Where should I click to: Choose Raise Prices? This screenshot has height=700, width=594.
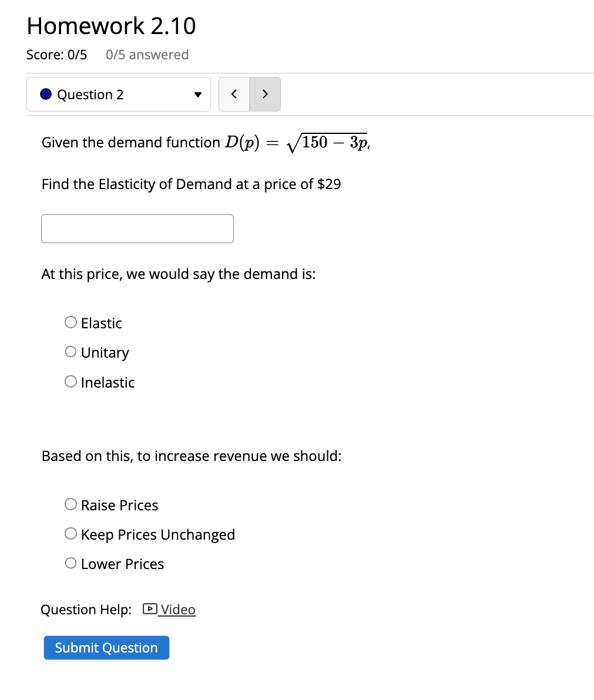pos(71,504)
